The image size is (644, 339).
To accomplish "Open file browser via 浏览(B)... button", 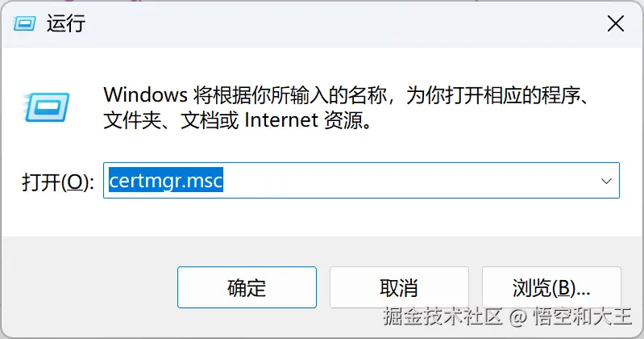I will pos(551,287).
